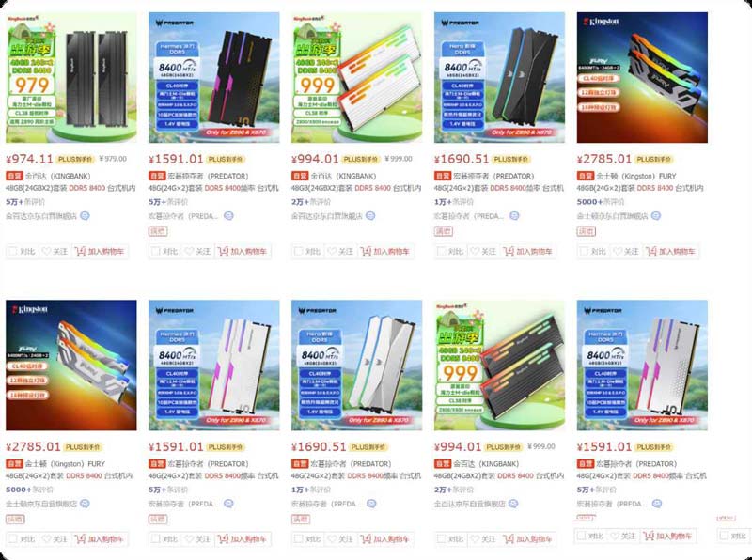The width and height of the screenshot is (752, 560).
Task: Click the 关注 heart under black Predator Hero ¥1690.51
Action: tap(475, 251)
